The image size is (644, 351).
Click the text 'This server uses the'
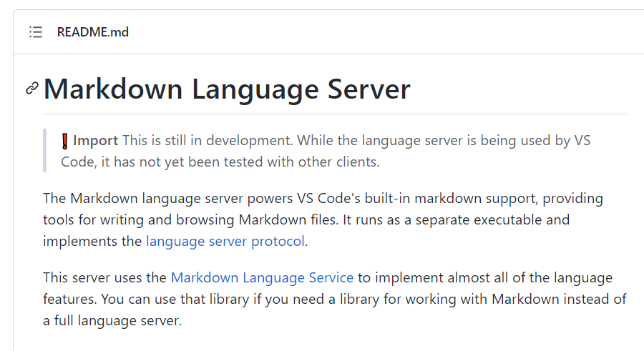[x=104, y=277]
